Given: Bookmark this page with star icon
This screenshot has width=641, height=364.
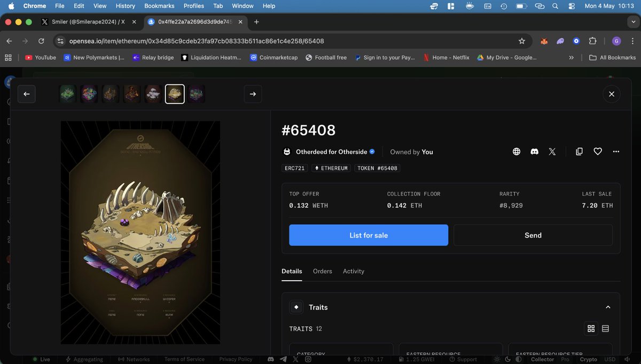Looking at the screenshot, I should coord(522,41).
